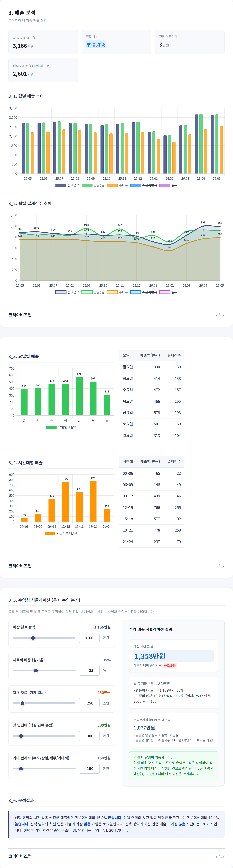Adjust the 예상 월 매출액 slider handle
The image size is (233, 868).
(33, 638)
